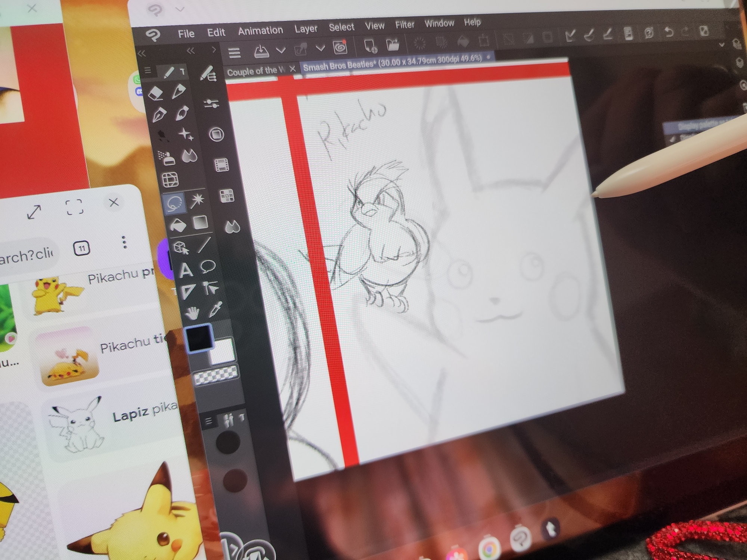Collapse tool palette with double chevron

click(141, 54)
